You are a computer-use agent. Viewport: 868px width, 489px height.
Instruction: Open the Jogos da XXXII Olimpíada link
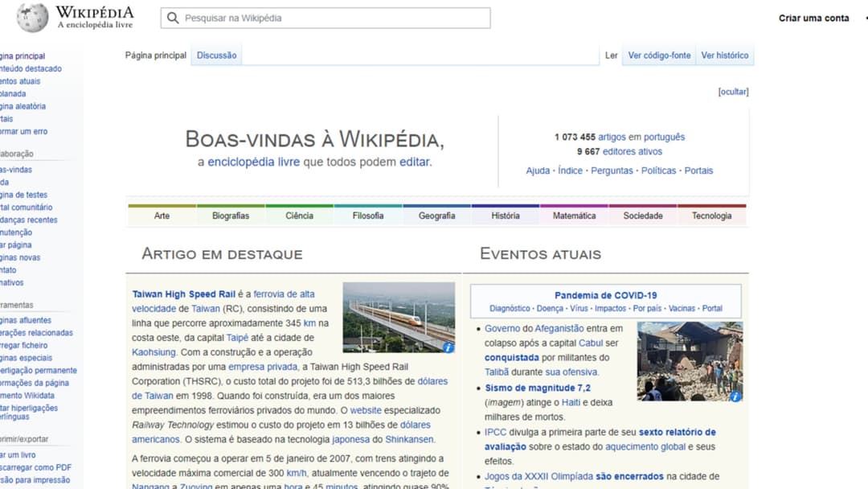click(538, 476)
